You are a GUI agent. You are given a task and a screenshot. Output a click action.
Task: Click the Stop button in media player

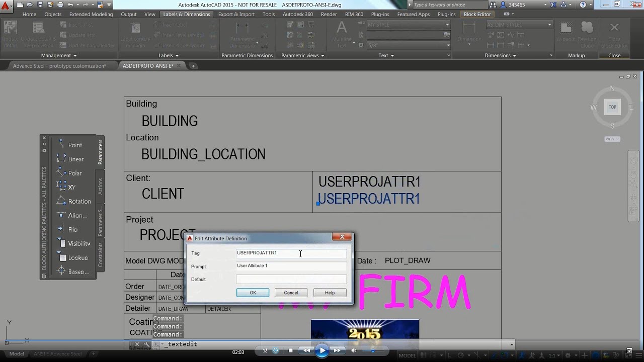pos(290,350)
